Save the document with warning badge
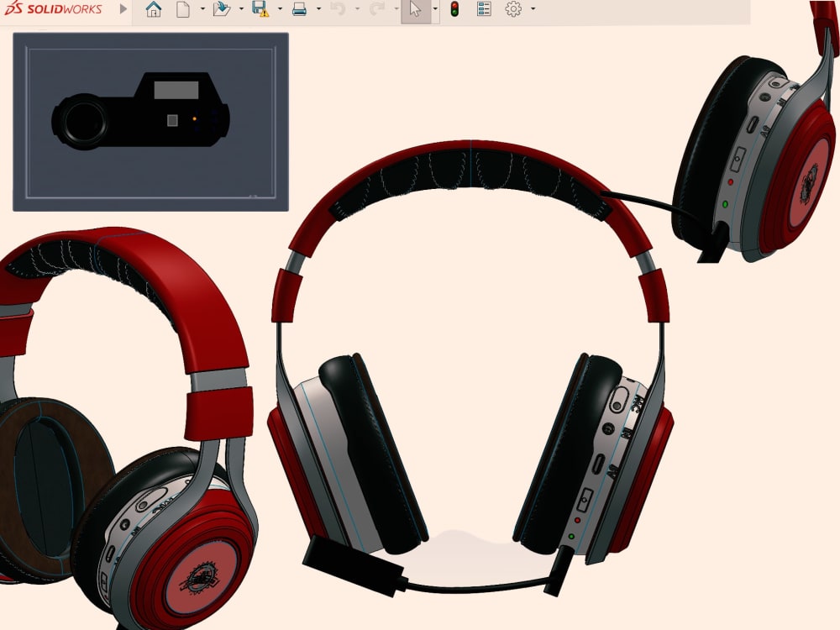 [x=260, y=9]
